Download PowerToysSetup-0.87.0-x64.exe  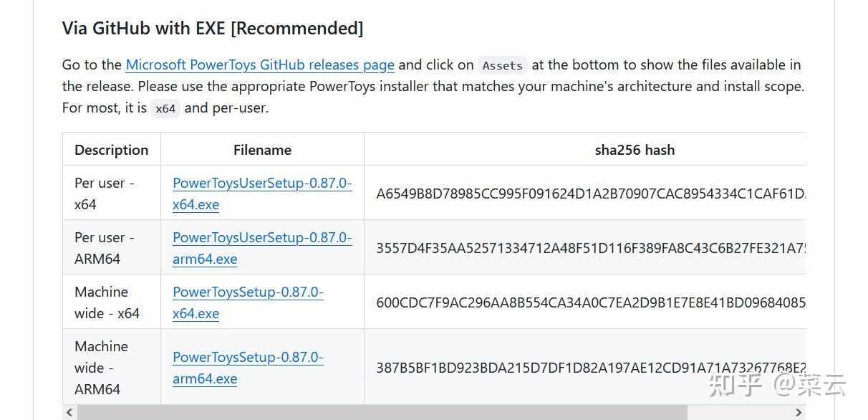(x=248, y=302)
